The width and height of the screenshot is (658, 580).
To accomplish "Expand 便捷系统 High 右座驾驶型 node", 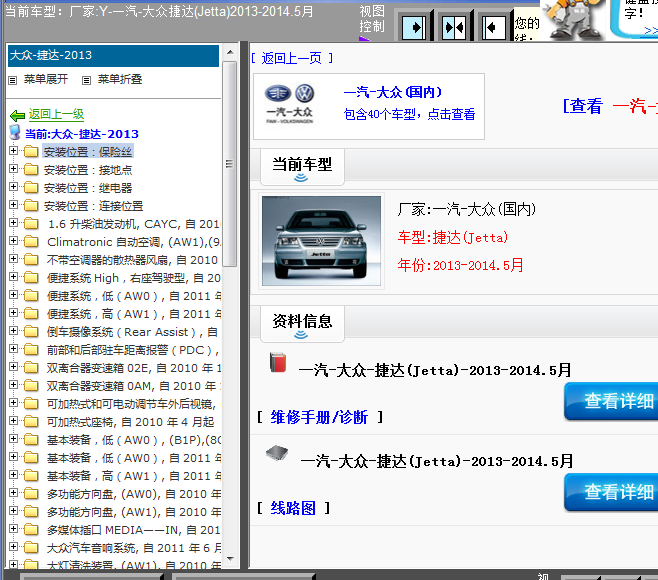I will pyautogui.click(x=13, y=277).
